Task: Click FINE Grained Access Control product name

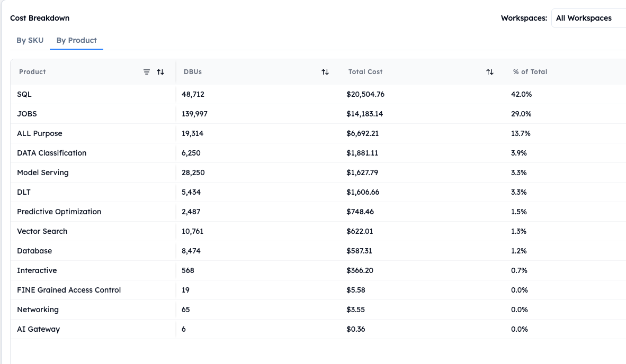Action: (69, 290)
